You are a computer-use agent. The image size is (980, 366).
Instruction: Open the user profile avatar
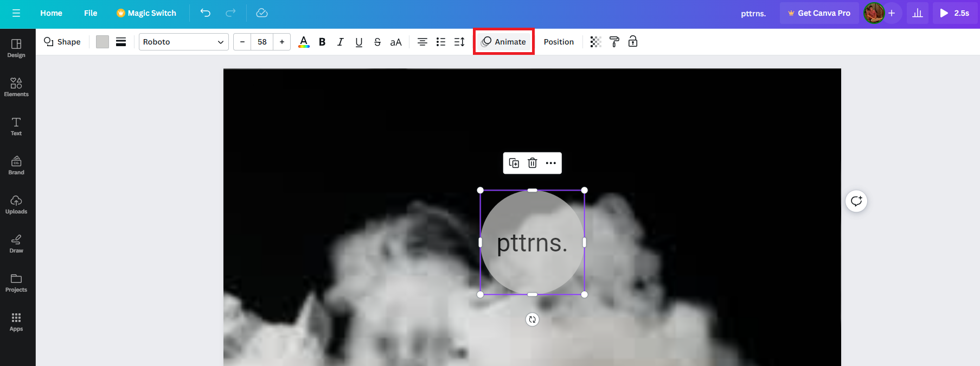[x=874, y=13]
